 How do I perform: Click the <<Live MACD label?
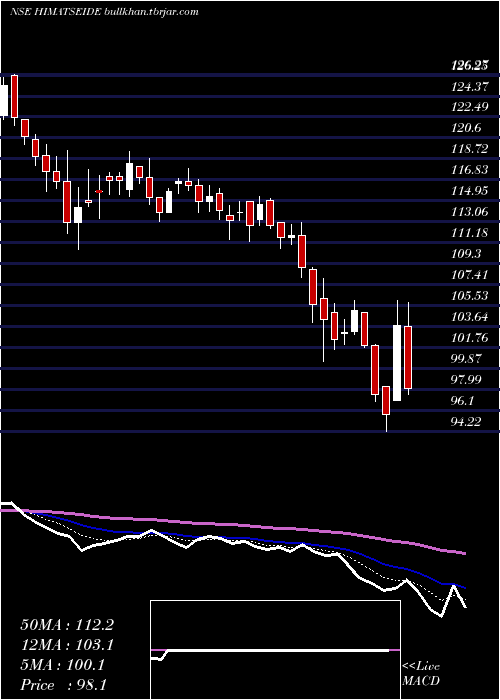tap(421, 674)
